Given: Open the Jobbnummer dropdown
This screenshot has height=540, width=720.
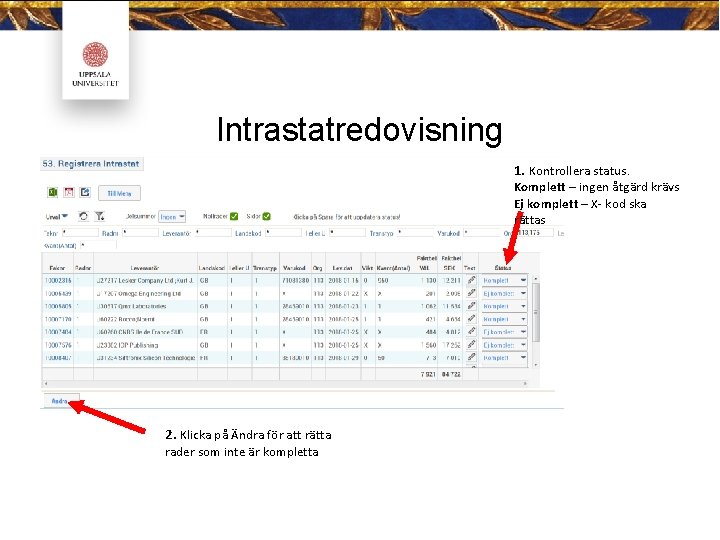Looking at the screenshot, I should pyautogui.click(x=172, y=216).
